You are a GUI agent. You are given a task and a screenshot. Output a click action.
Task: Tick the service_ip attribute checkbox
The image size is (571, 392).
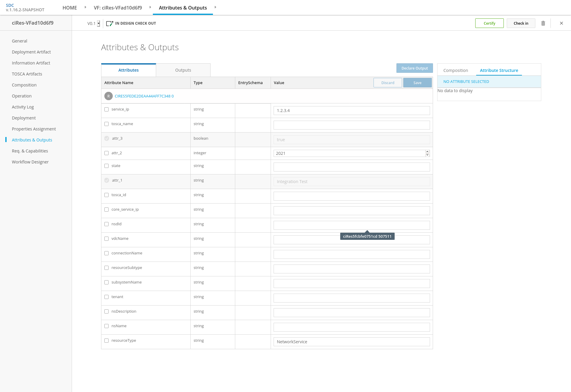[x=106, y=109]
